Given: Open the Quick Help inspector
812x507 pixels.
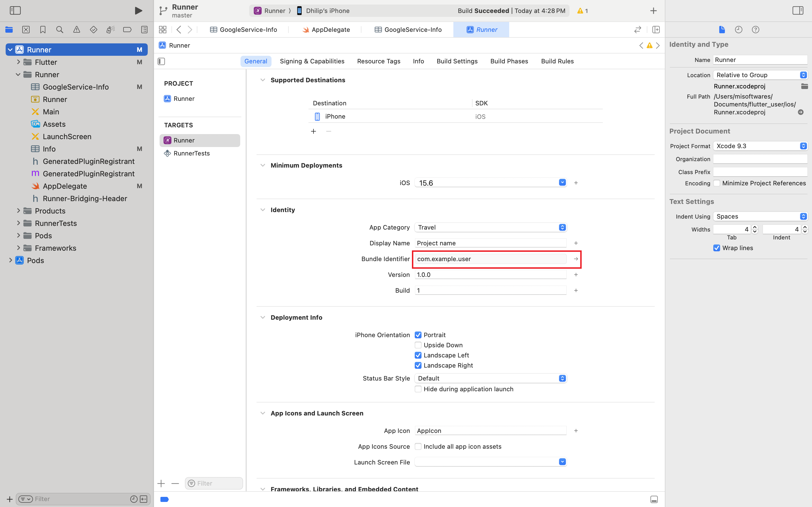Looking at the screenshot, I should [x=755, y=30].
